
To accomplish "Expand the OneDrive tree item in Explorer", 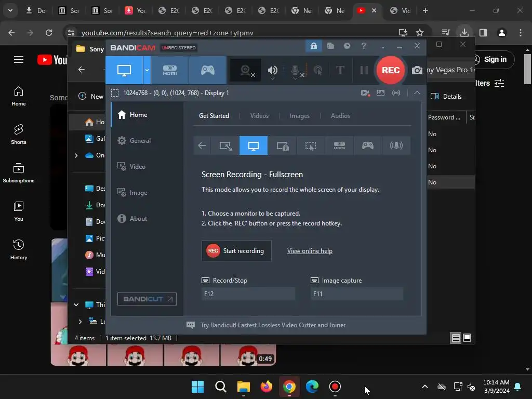I will click(x=76, y=155).
